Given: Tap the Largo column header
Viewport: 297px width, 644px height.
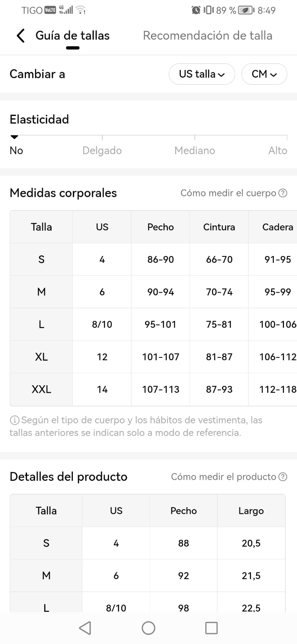Looking at the screenshot, I should (251, 511).
